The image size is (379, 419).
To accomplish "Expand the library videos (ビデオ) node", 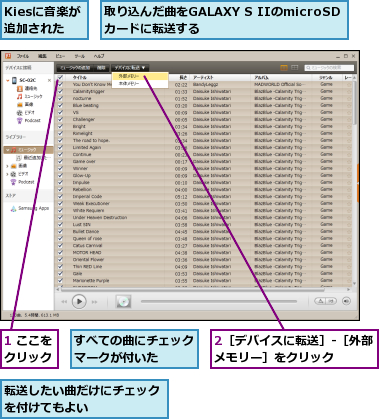I will pyautogui.click(x=7, y=174).
